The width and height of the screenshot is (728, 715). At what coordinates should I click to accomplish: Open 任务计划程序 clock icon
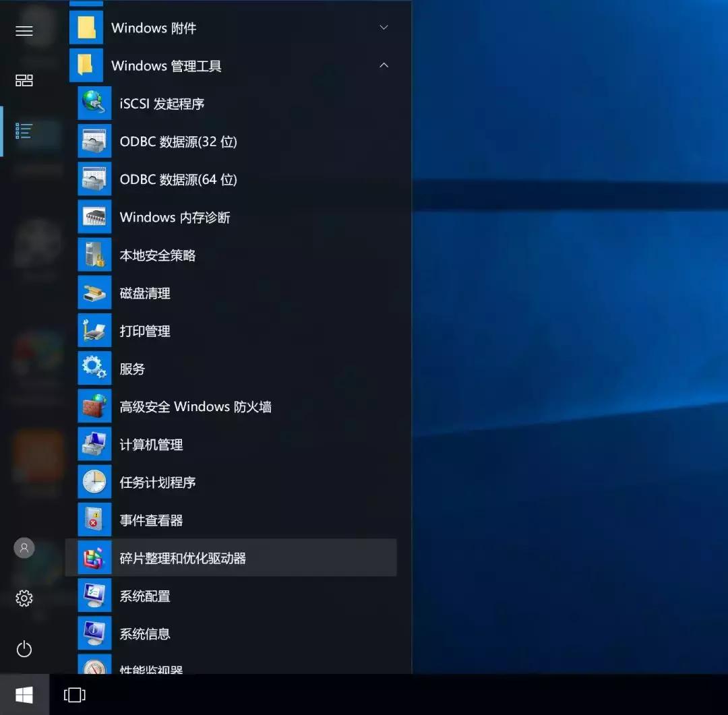pyautogui.click(x=94, y=482)
